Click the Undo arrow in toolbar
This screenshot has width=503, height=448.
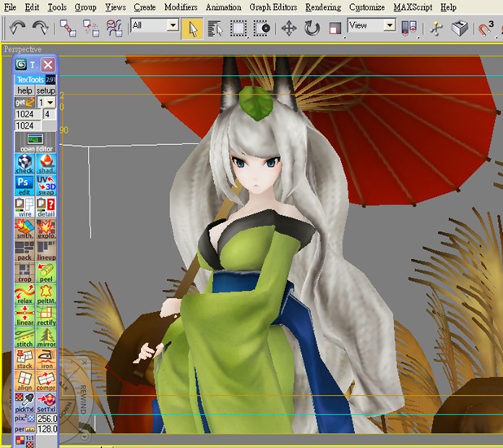tap(17, 28)
